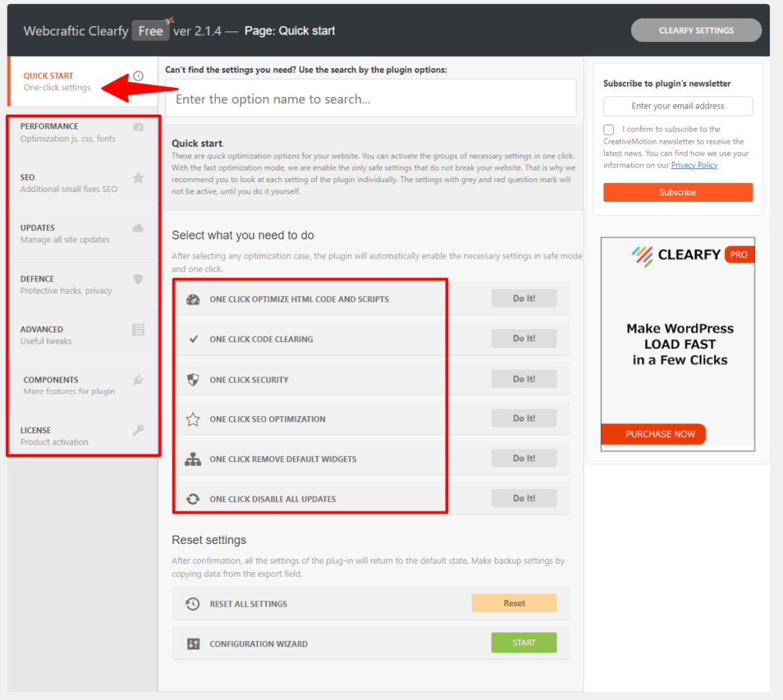The width and height of the screenshot is (783, 700).
Task: Click the star icon next to SEO
Action: (138, 177)
